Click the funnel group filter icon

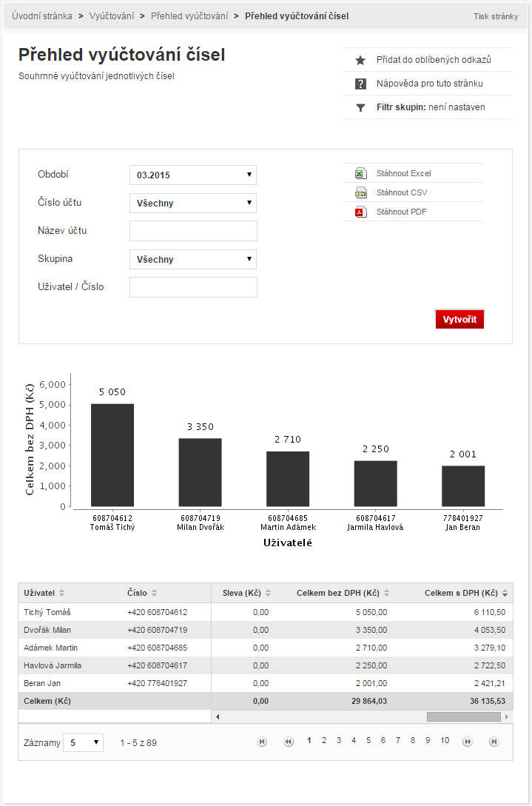point(360,107)
